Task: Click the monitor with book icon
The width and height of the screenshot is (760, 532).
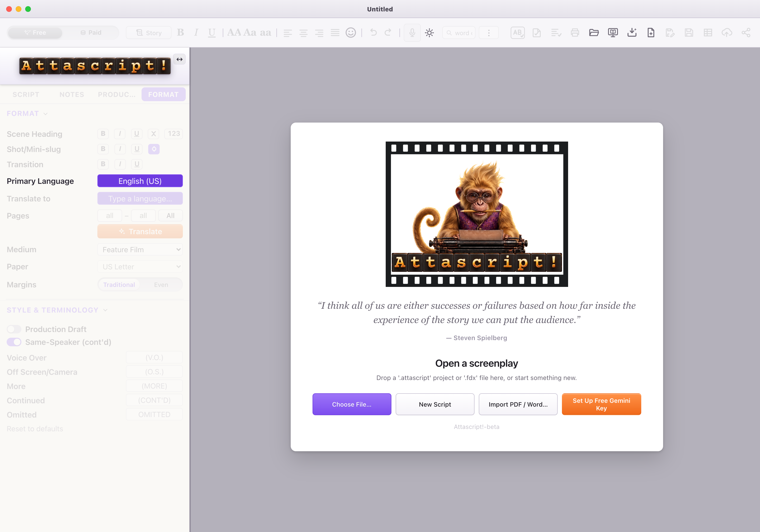Action: 613,33
